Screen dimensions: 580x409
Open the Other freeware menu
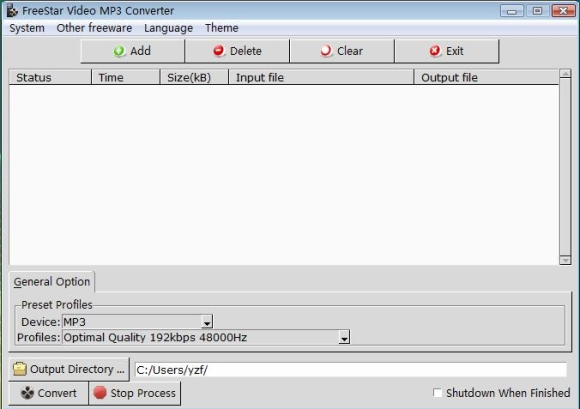point(94,28)
